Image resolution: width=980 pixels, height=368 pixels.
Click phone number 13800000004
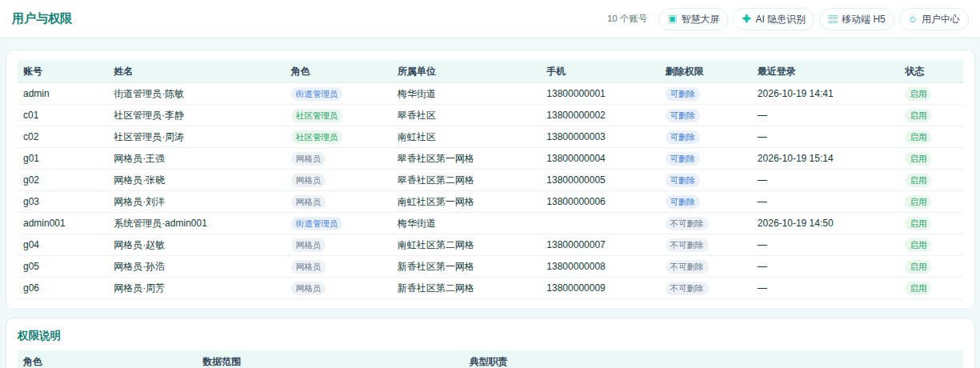(x=576, y=158)
